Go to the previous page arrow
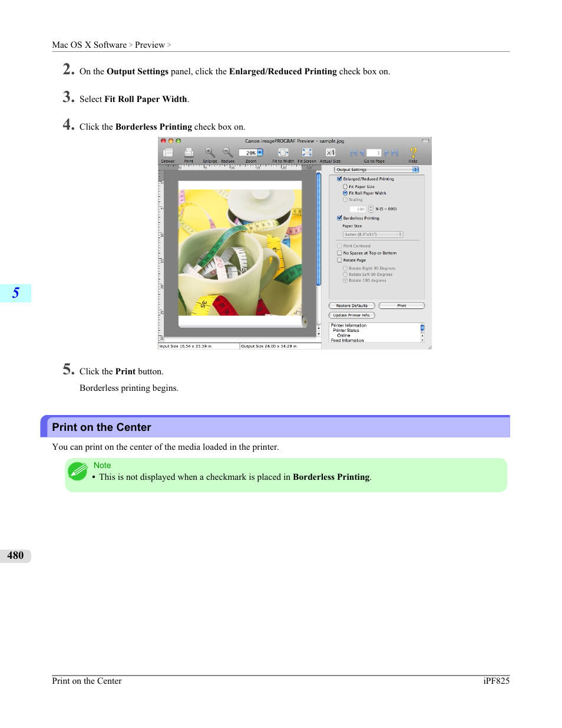 (x=362, y=153)
